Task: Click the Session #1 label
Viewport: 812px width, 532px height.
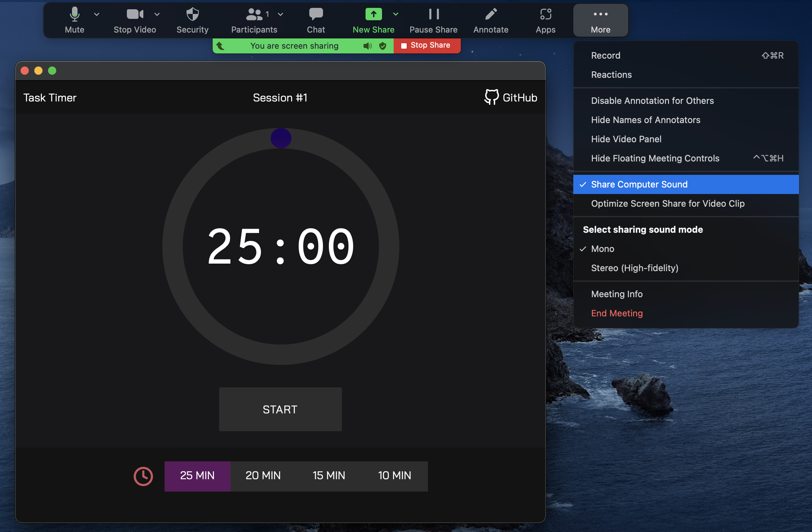Action: tap(280, 98)
